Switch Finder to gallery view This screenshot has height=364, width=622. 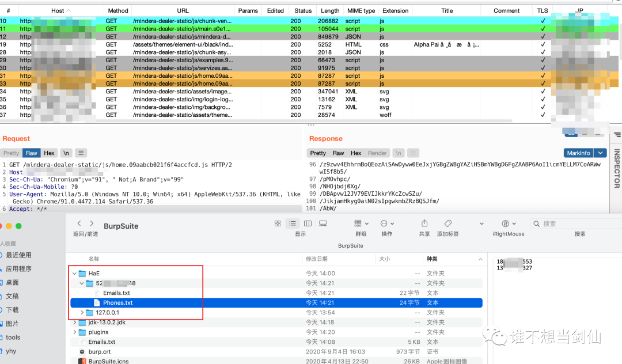pos(323,223)
